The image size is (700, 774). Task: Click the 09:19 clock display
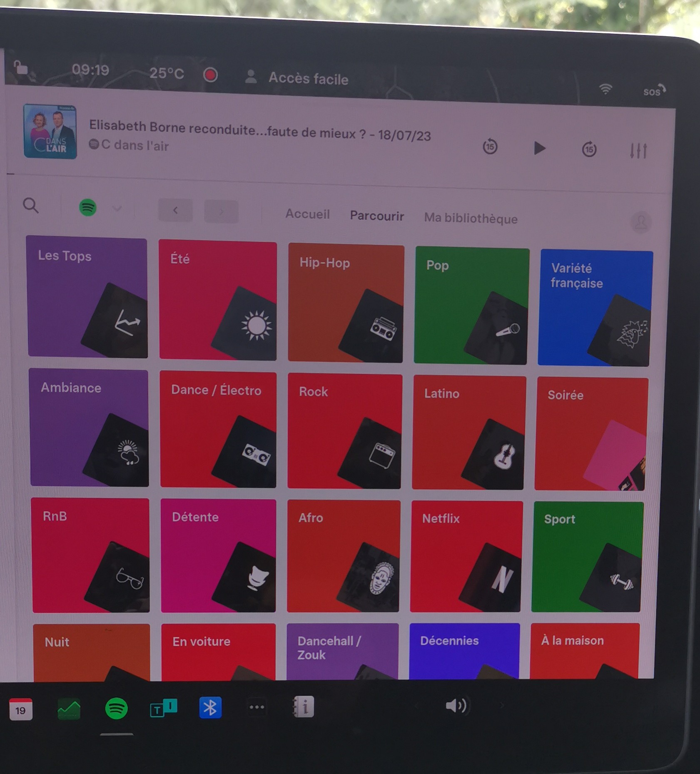coord(90,70)
